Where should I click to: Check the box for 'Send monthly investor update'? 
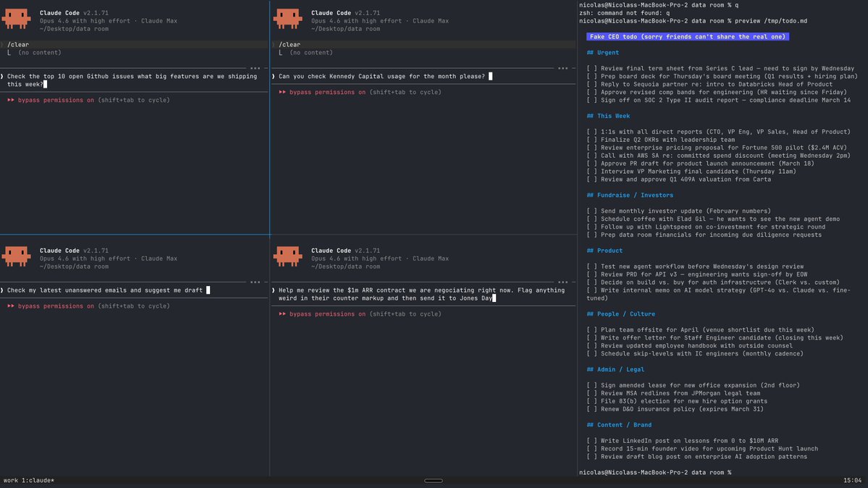point(591,211)
